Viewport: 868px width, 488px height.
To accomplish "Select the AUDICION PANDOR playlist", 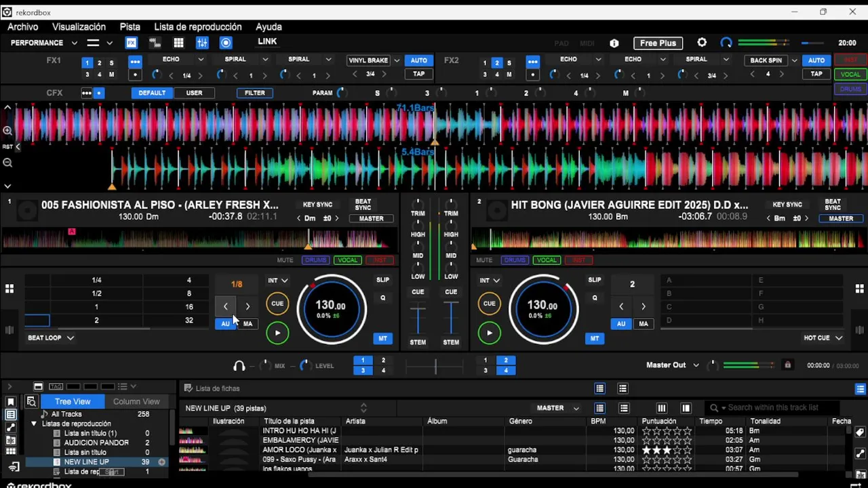I will (x=96, y=443).
